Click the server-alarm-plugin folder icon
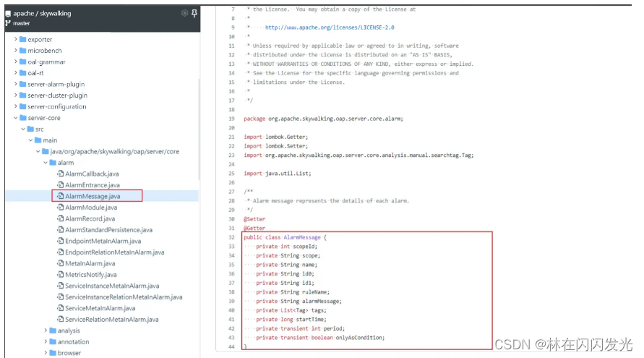 point(23,85)
